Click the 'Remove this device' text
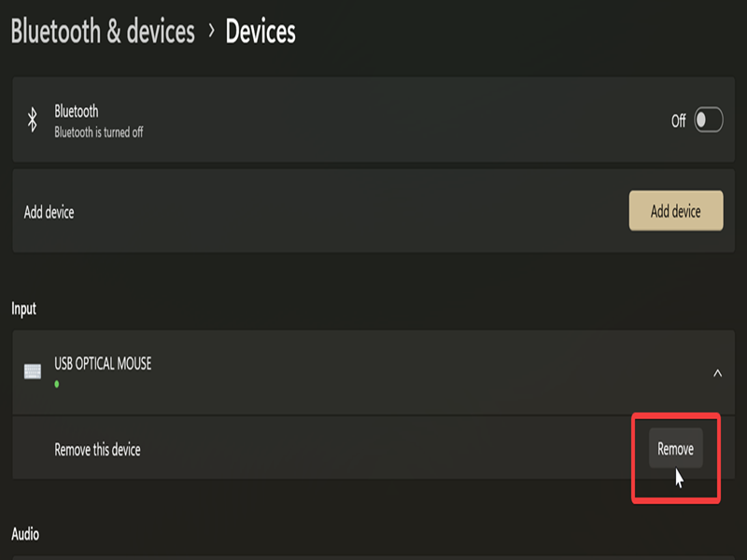This screenshot has height=560, width=747. [97, 450]
